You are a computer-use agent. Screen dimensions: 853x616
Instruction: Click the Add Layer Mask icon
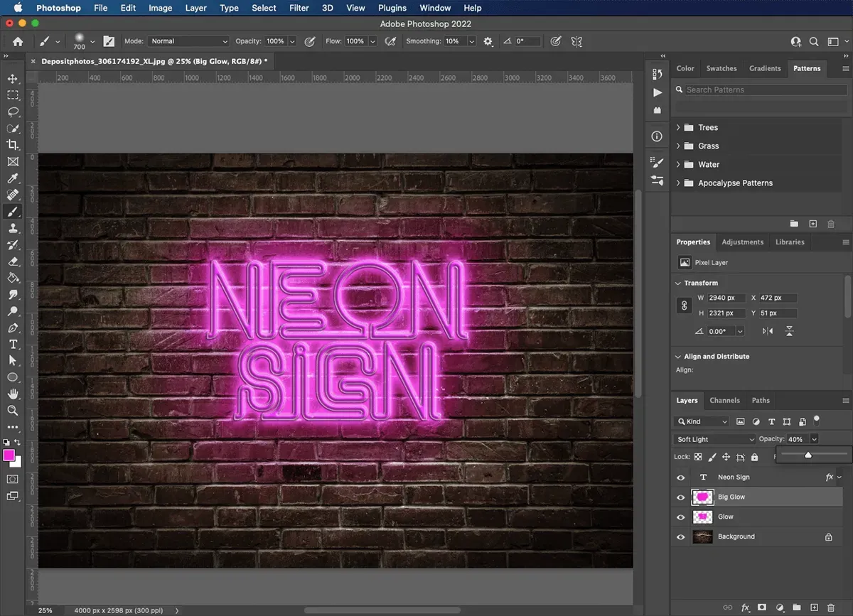[x=762, y=607]
